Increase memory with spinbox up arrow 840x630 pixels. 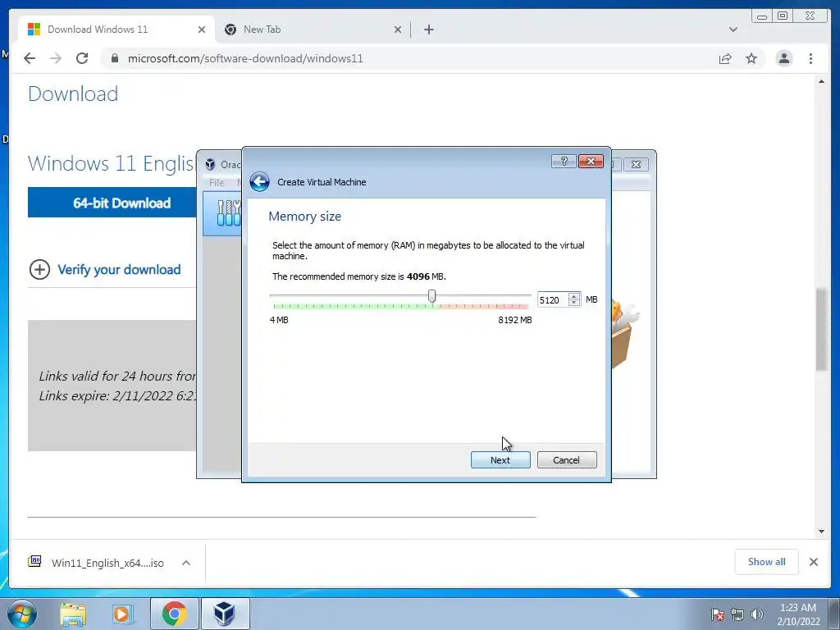(x=574, y=296)
